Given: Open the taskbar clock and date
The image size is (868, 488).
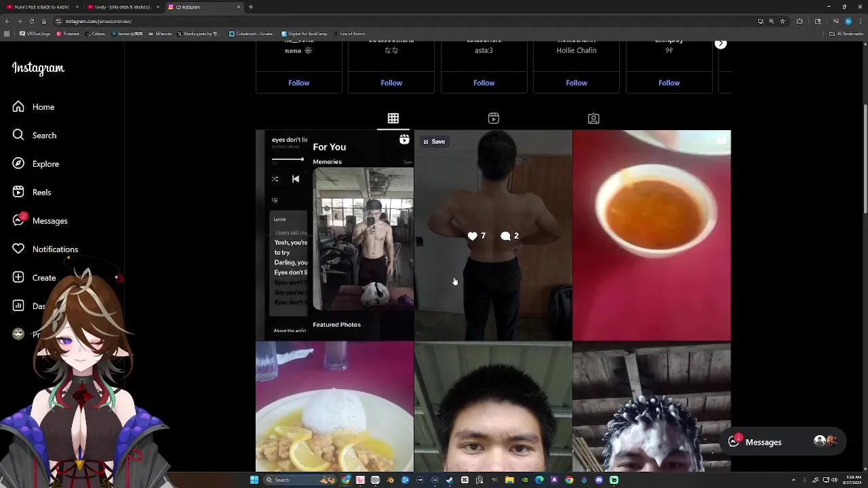Looking at the screenshot, I should pos(853,480).
